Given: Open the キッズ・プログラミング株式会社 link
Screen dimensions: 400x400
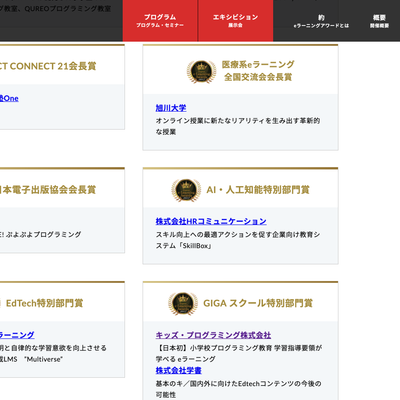Looking at the screenshot, I should click(x=213, y=335).
